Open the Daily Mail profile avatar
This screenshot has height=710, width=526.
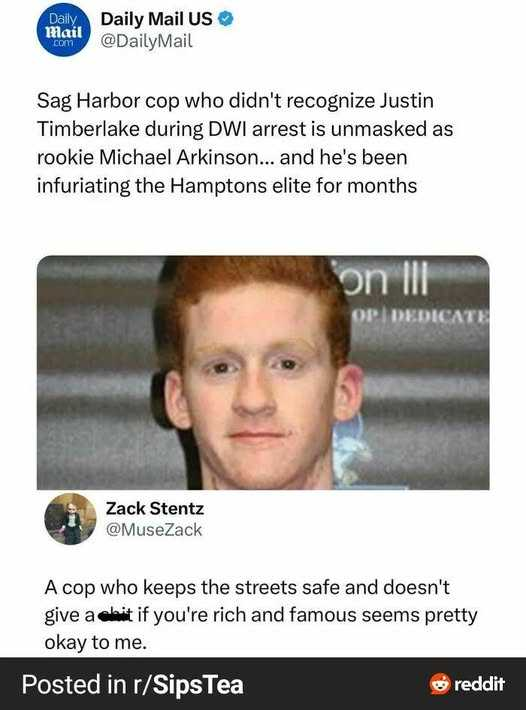point(63,30)
